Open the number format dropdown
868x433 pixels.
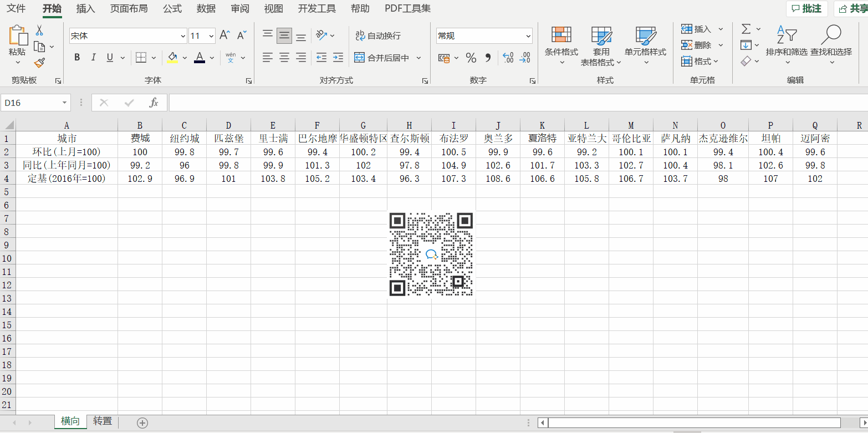tap(528, 36)
